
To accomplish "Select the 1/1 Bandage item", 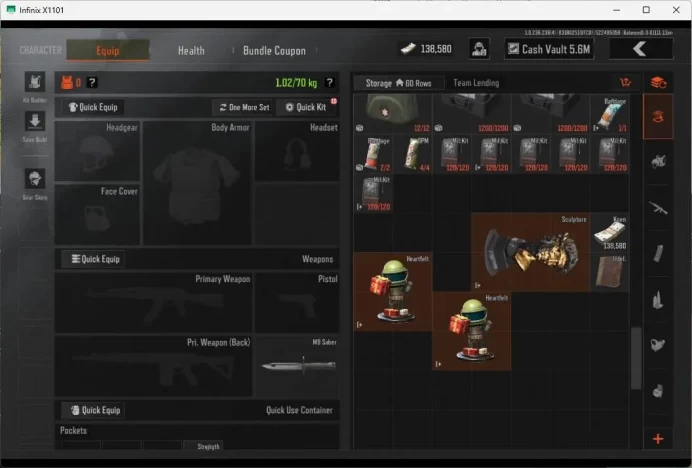I will click(609, 114).
